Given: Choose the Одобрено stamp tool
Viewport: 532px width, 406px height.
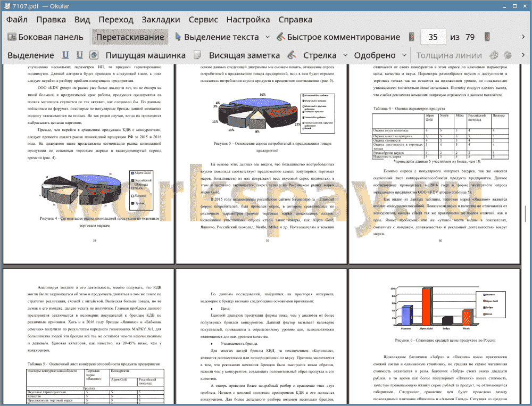Looking at the screenshot, I should pos(375,55).
